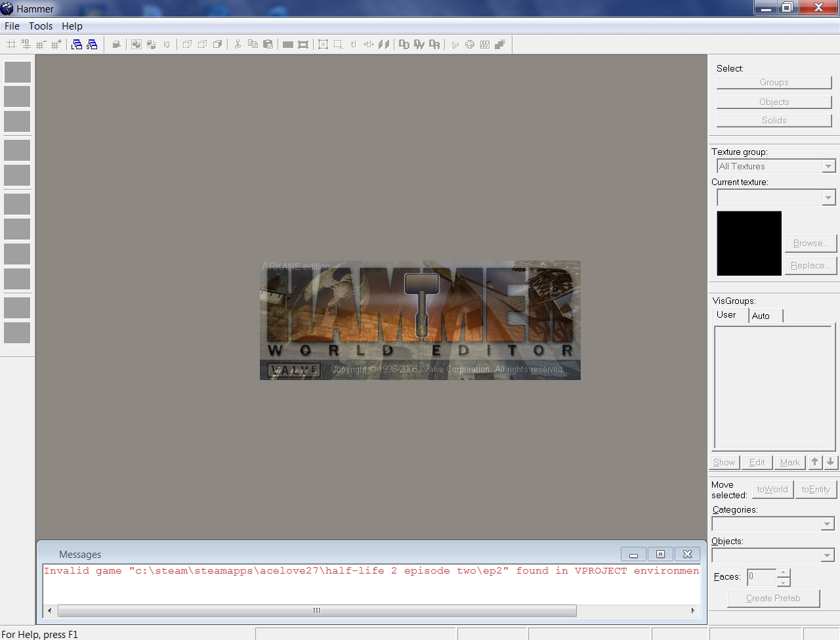Click the VisGroups Edit button

pos(757,462)
